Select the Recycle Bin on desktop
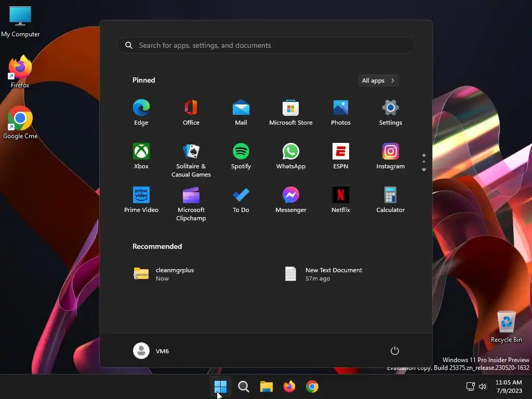 506,327
